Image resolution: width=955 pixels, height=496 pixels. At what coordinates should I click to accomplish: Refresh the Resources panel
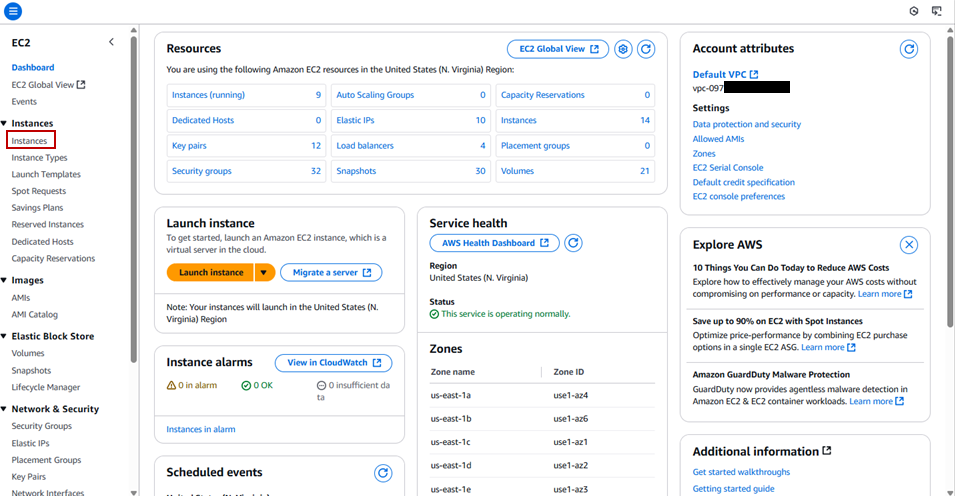pyautogui.click(x=646, y=49)
